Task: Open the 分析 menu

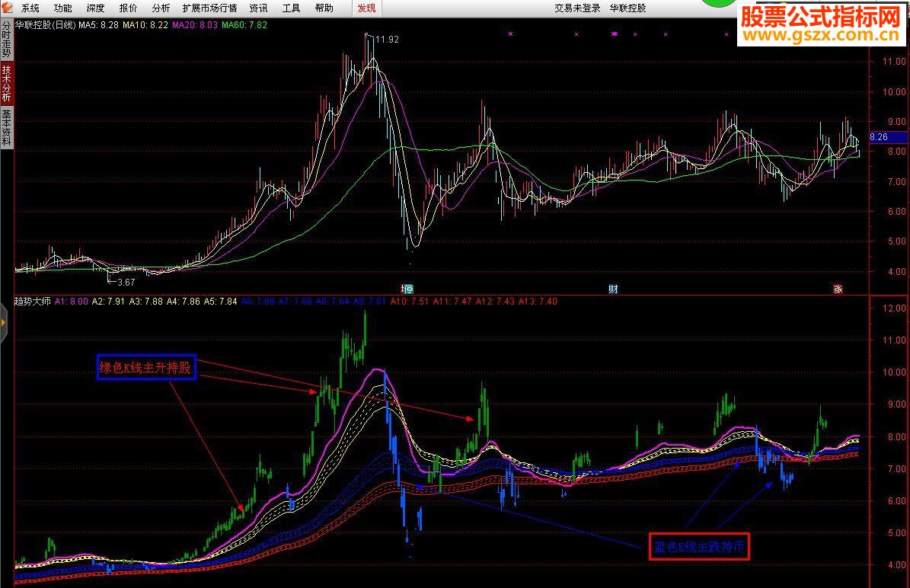Action: [161, 8]
